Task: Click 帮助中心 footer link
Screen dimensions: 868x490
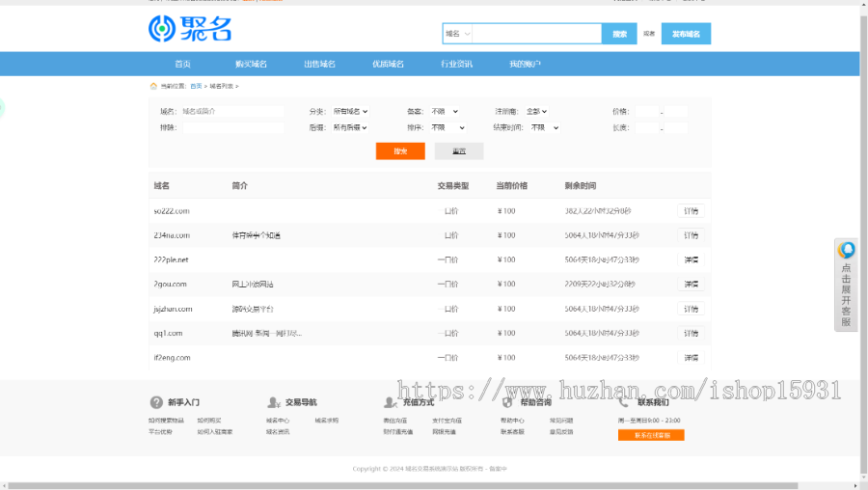Action: click(512, 421)
